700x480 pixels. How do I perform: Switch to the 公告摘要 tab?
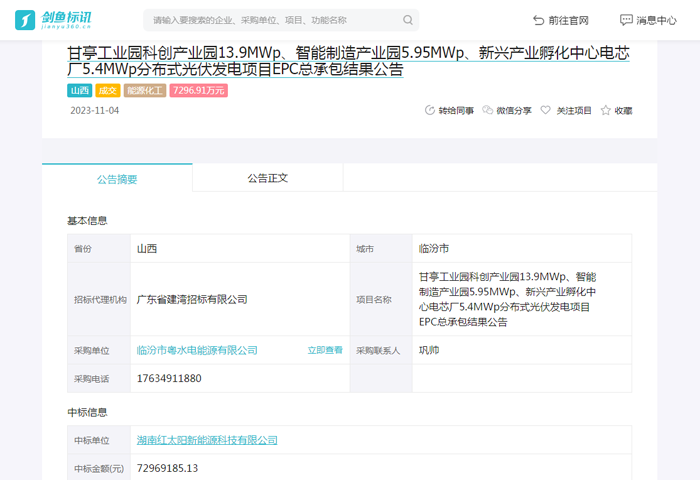tap(117, 179)
